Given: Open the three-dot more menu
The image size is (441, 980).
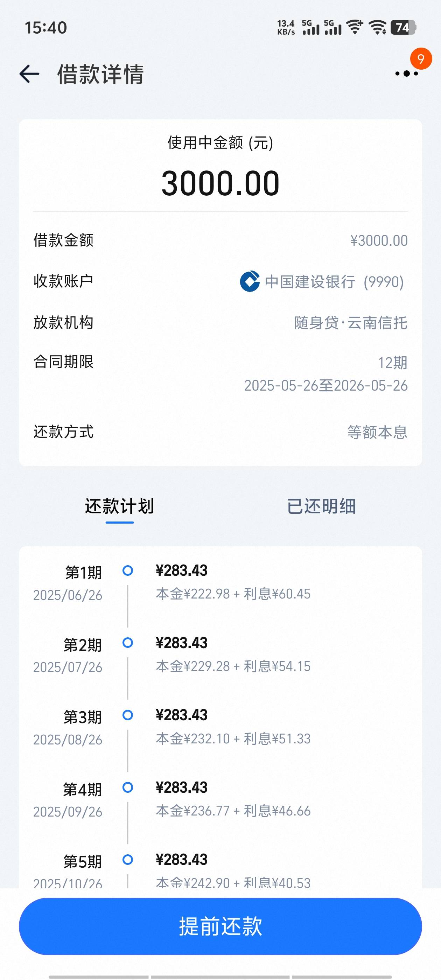Looking at the screenshot, I should [406, 73].
